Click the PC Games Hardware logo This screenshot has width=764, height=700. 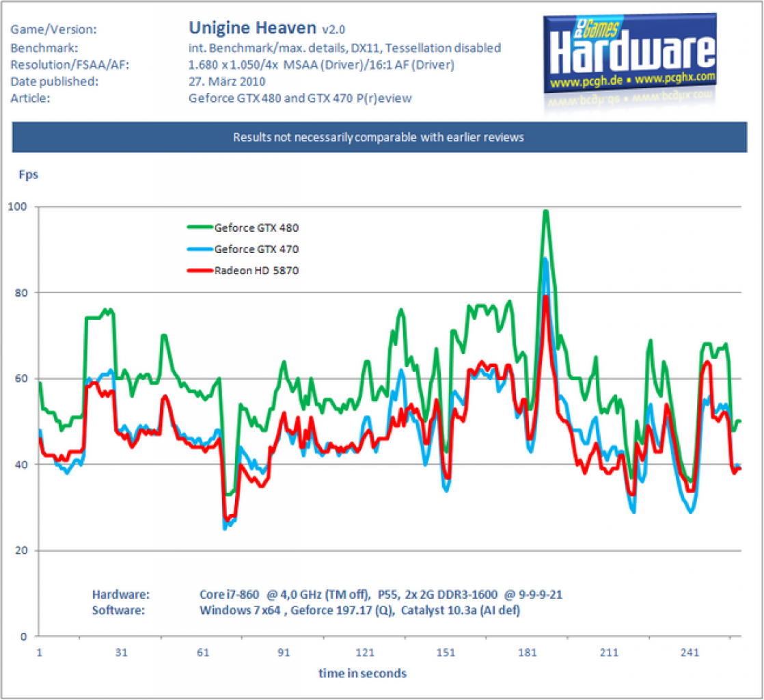pyautogui.click(x=629, y=53)
